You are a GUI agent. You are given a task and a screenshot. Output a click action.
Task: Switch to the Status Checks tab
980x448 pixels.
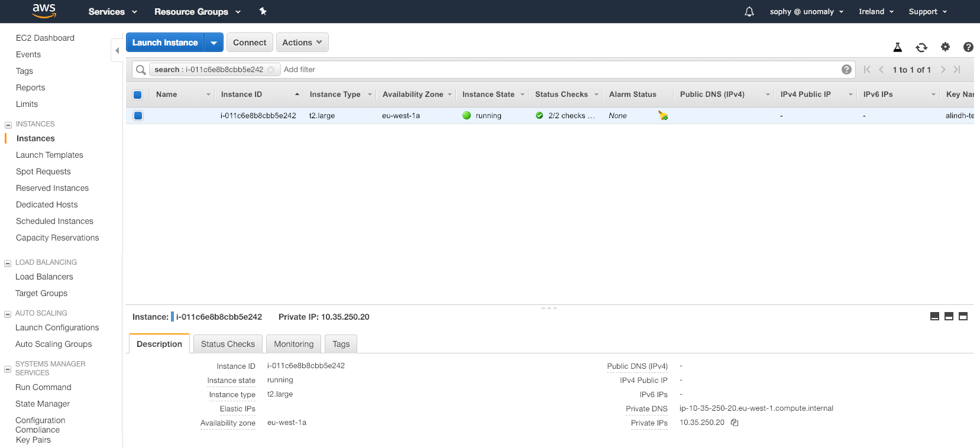[x=228, y=344]
